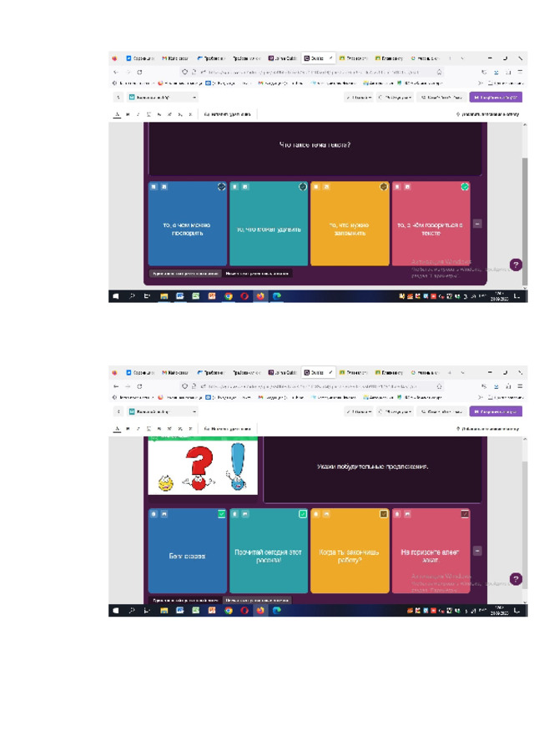Open Microsoft Edge from bottom screenshot taskbar

277,611
